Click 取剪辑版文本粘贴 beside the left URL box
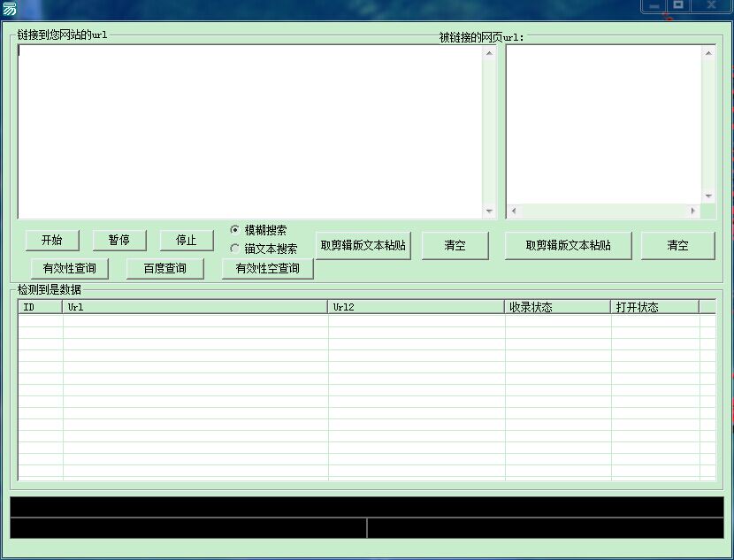This screenshot has height=560, width=734. (x=363, y=246)
